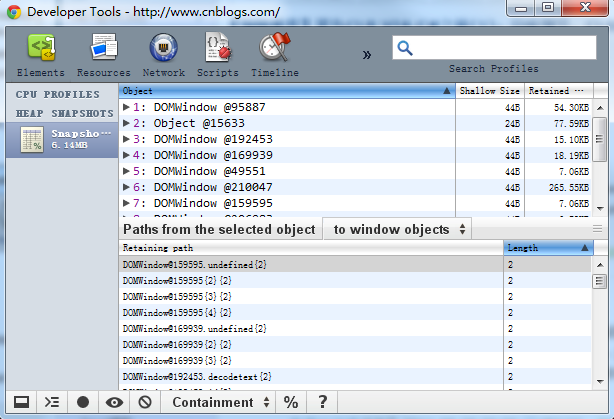Open the Resources panel
614x419 pixels.
(x=103, y=55)
